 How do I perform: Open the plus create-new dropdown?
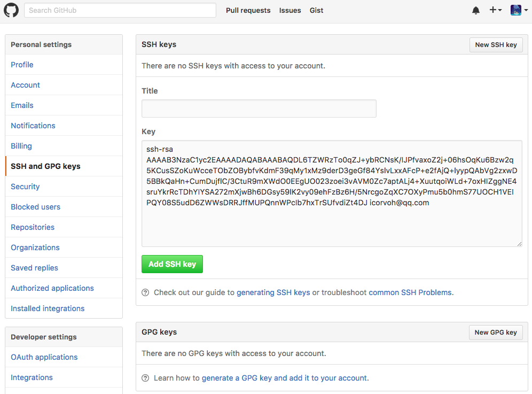click(x=495, y=10)
